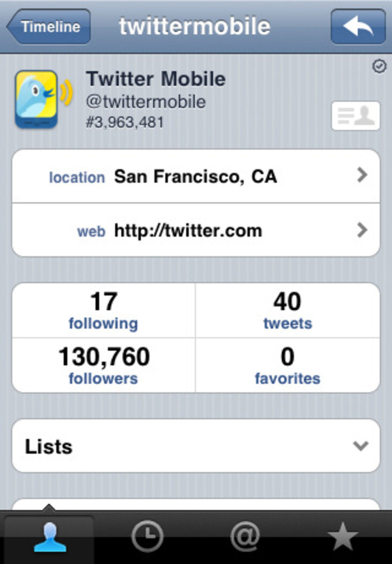The height and width of the screenshot is (564, 392).
Task: View the 17 following list
Action: tap(104, 311)
